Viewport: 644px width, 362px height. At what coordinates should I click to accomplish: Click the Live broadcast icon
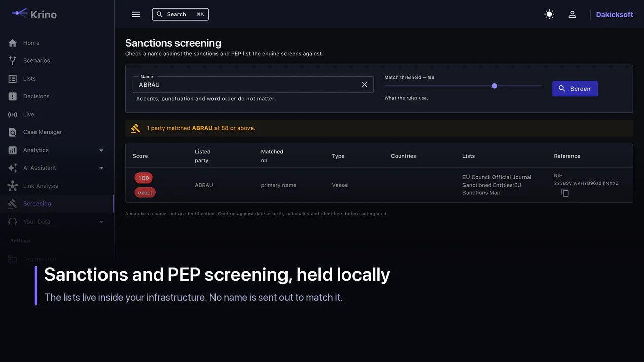[x=13, y=114]
